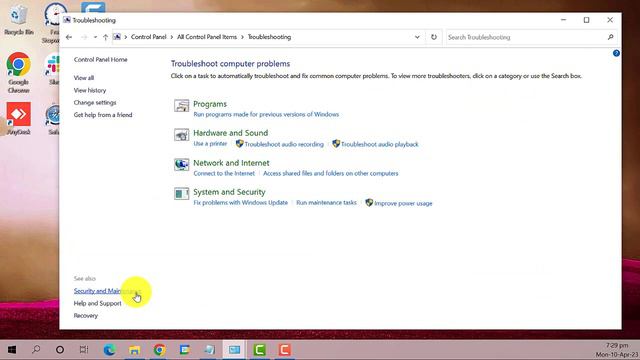
Task: Launch Chrome from the taskbar
Action: pos(160,350)
